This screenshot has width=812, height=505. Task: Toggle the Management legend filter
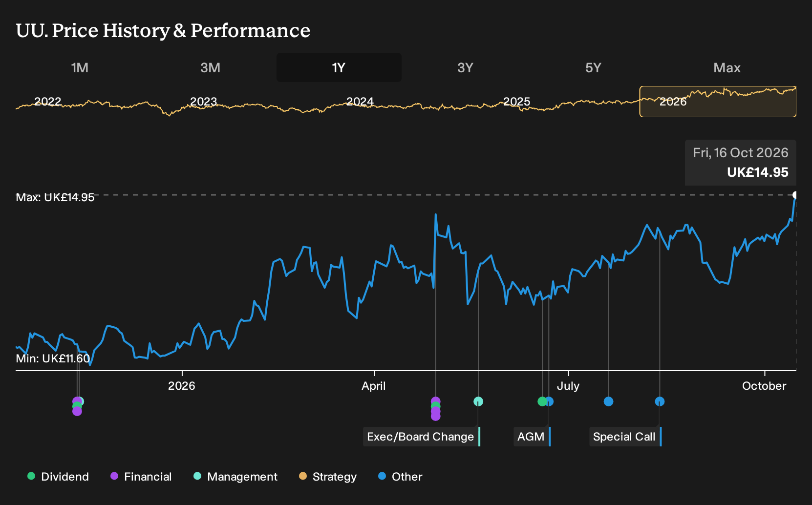tap(235, 477)
